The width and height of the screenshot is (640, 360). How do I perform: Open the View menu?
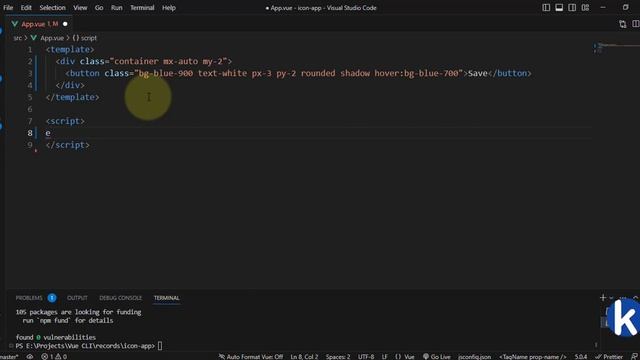coord(80,8)
